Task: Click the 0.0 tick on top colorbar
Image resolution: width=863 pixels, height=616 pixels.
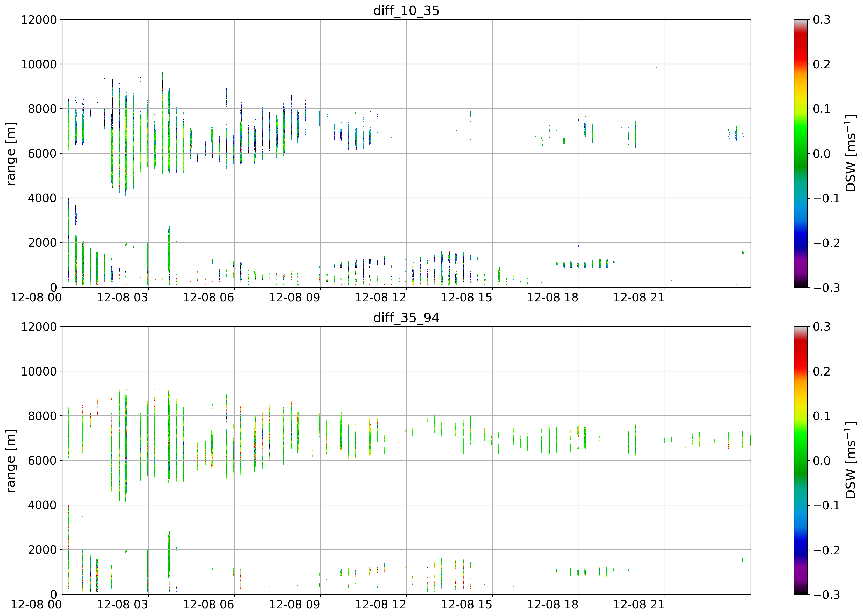Action: pos(822,154)
